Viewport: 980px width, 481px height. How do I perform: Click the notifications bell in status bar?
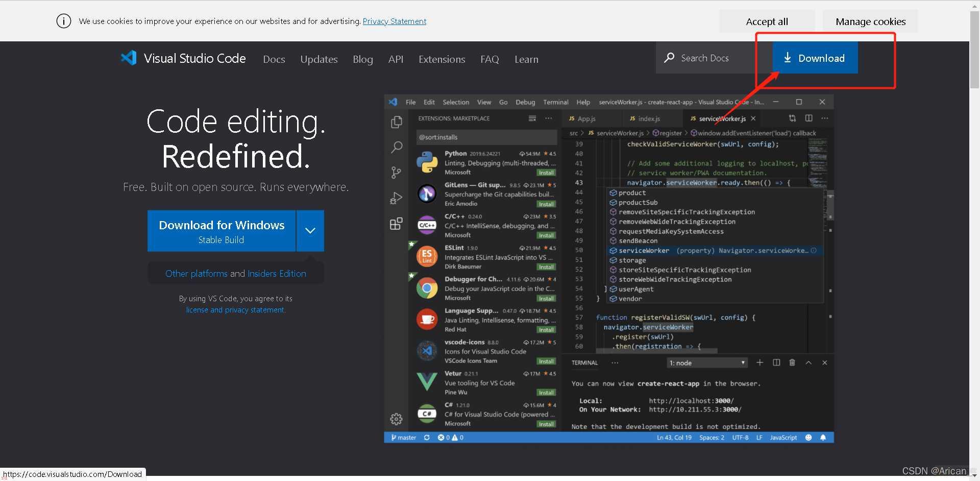tap(823, 438)
